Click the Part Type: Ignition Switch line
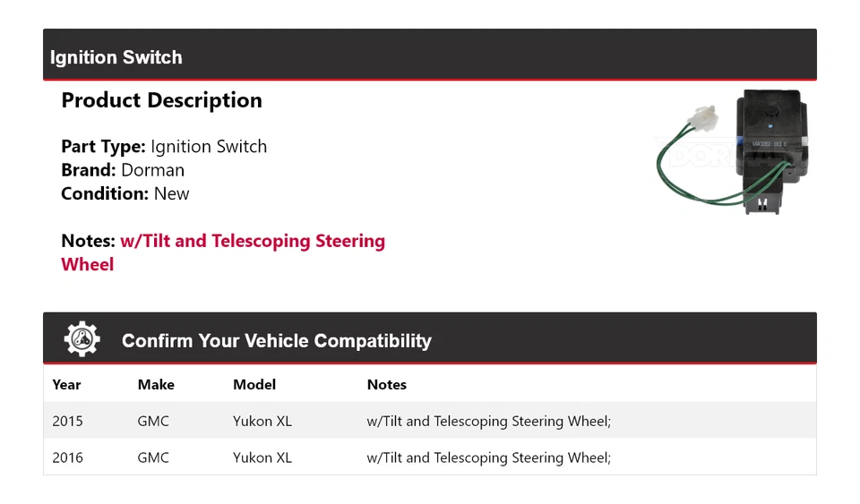 [164, 146]
